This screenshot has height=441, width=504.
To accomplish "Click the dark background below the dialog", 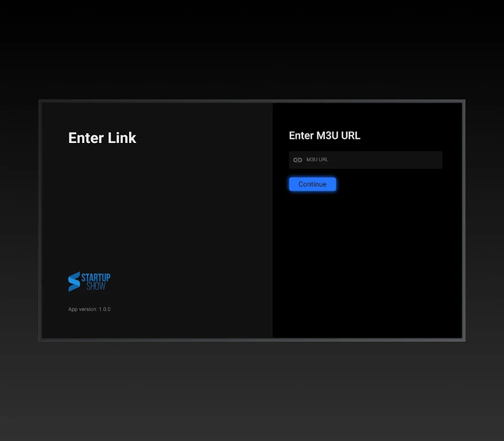I will tap(252, 390).
